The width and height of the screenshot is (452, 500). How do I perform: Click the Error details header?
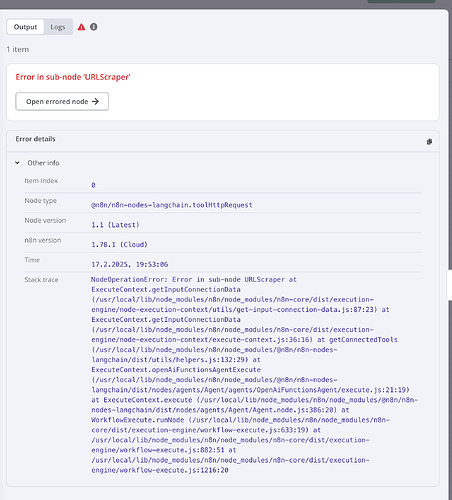(x=35, y=139)
